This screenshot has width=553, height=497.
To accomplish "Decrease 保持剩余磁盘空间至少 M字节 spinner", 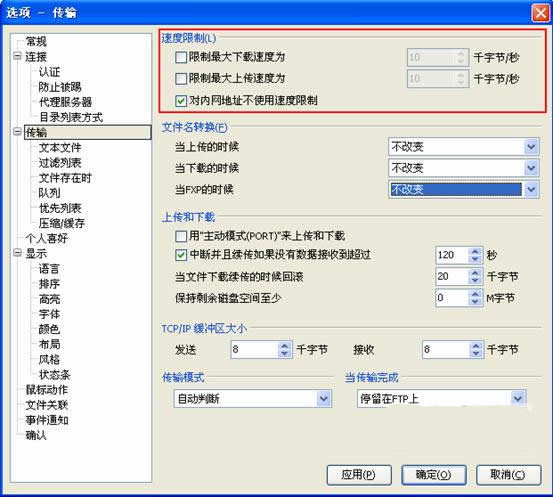I will [x=475, y=302].
